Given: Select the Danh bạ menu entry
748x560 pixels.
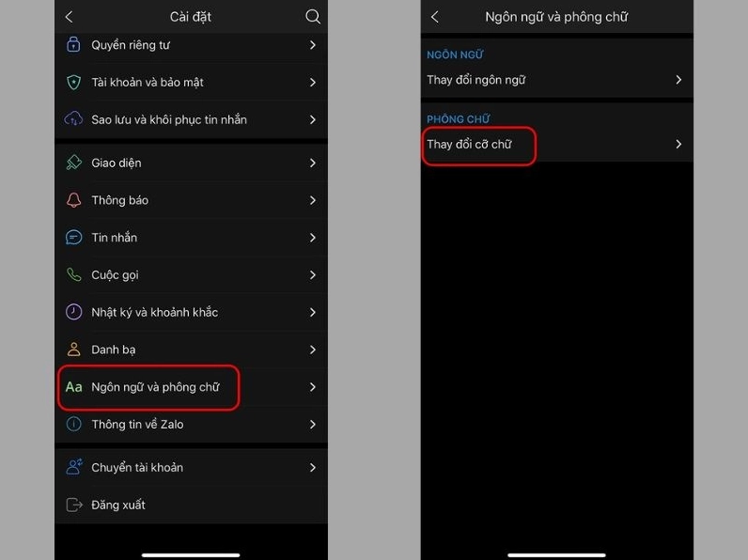Looking at the screenshot, I should coord(191,350).
